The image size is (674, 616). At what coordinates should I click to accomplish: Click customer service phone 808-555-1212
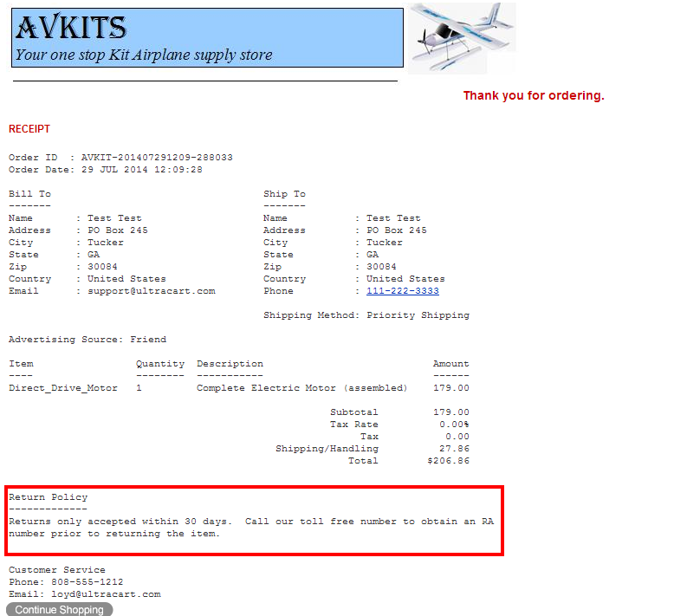87,582
